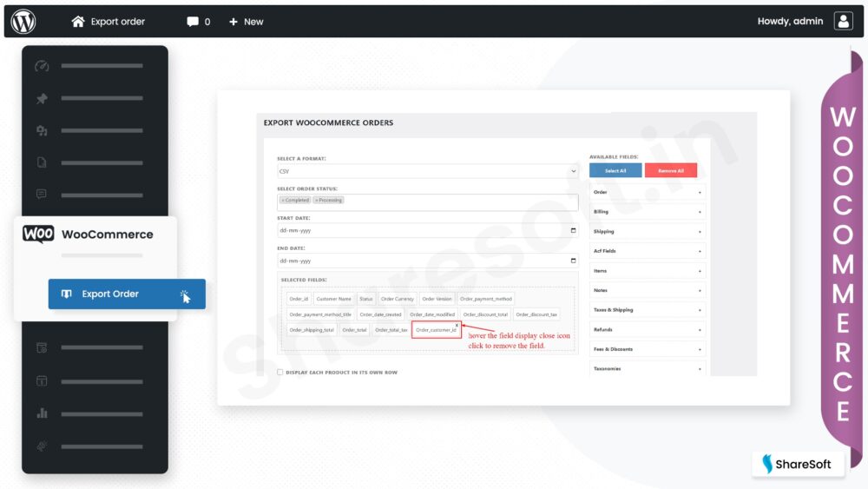Click the Order_date_created field chip
Screen dimensions: 868x489
[380, 314]
